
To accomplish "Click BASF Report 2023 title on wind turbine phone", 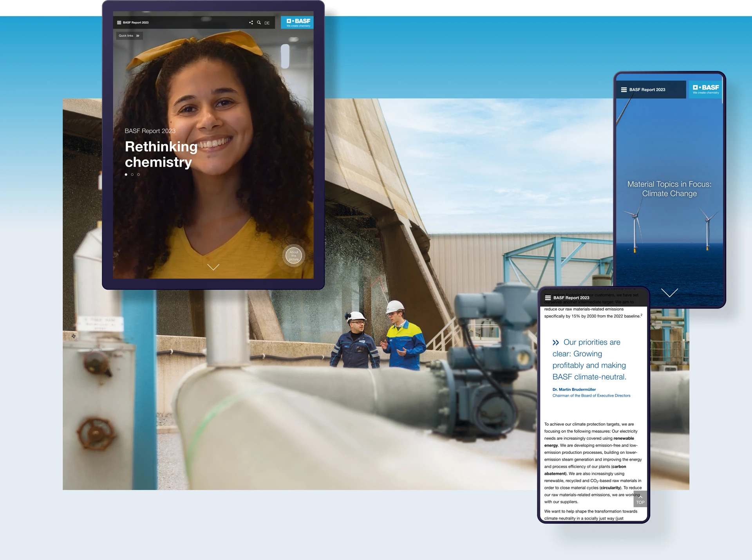I will (x=647, y=90).
